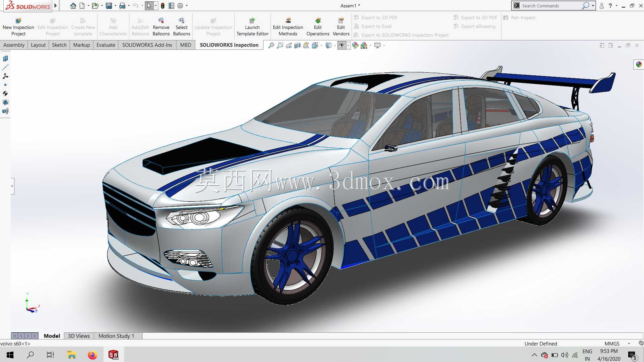Click Dynamic Annotation Views icon
The image size is (644, 362).
(306, 45)
